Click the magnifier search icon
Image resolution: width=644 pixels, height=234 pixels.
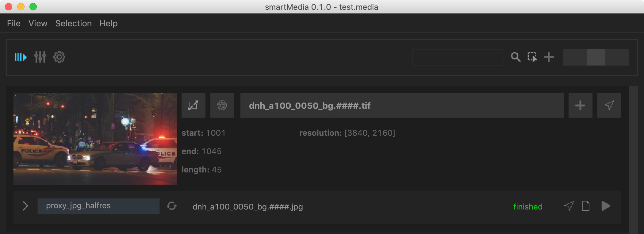pyautogui.click(x=516, y=57)
